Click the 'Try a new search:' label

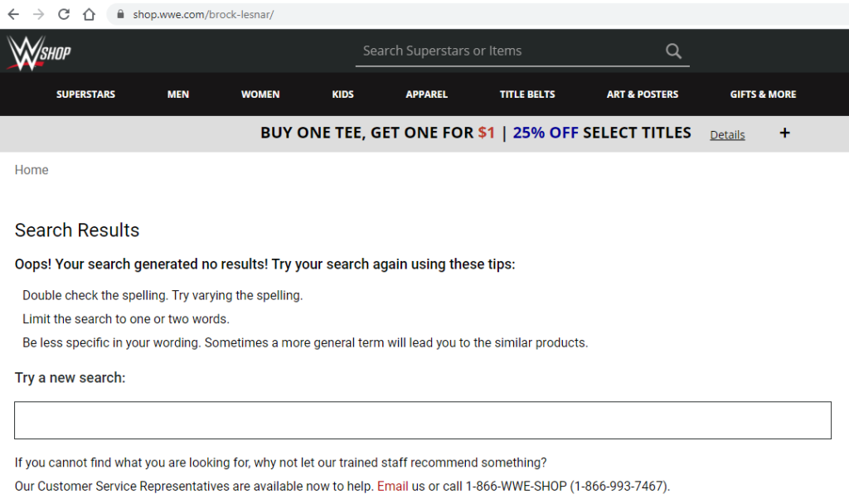tap(70, 378)
